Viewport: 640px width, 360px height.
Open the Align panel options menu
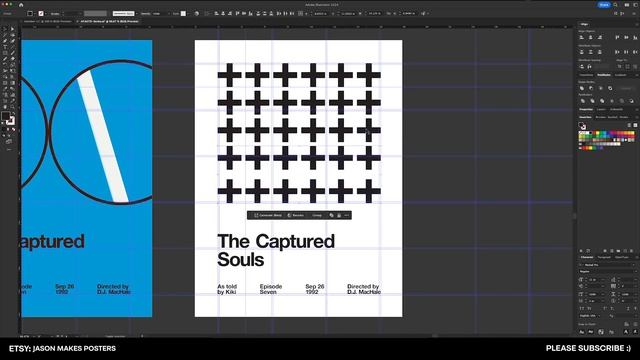(x=636, y=24)
